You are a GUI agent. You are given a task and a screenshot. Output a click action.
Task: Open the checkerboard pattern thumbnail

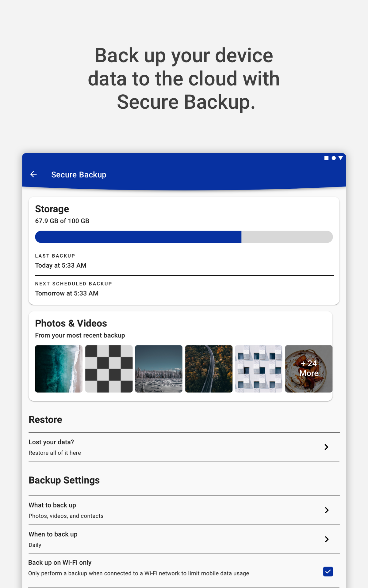tap(109, 369)
